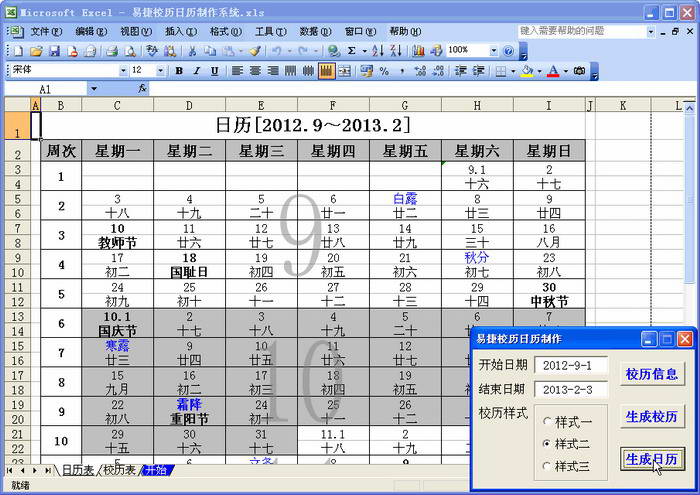Toggle Italic formatting

tap(197, 71)
